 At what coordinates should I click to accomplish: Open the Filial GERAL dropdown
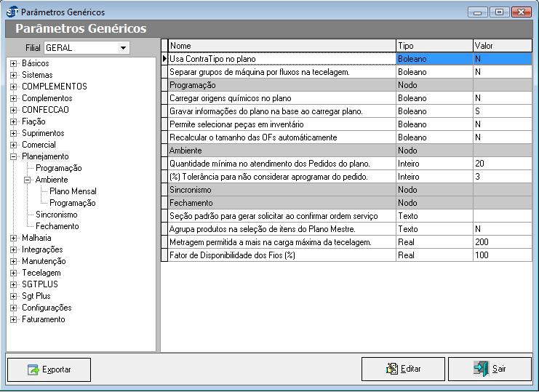point(123,48)
